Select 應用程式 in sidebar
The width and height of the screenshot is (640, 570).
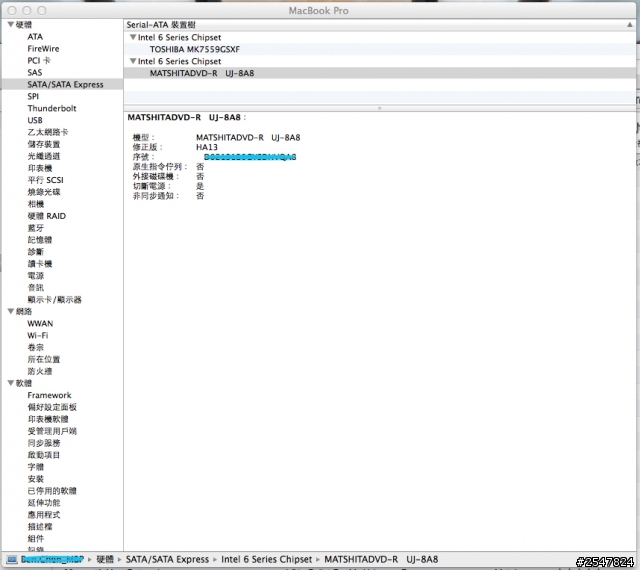pos(44,515)
